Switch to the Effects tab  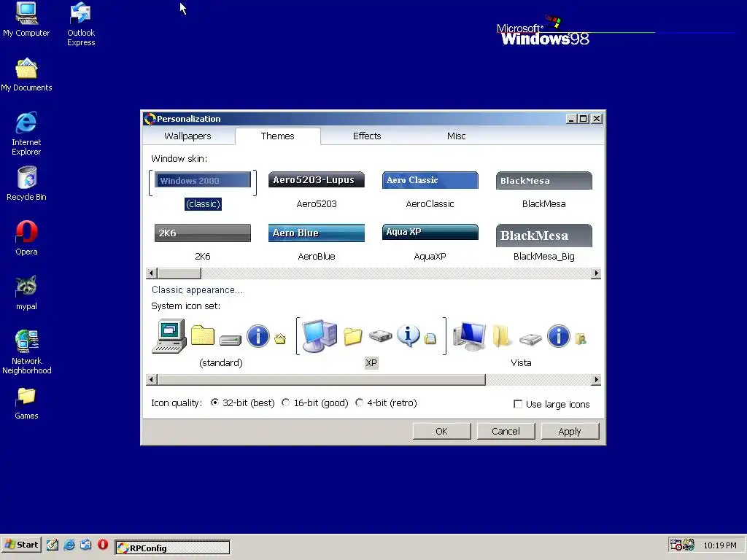pyautogui.click(x=367, y=136)
